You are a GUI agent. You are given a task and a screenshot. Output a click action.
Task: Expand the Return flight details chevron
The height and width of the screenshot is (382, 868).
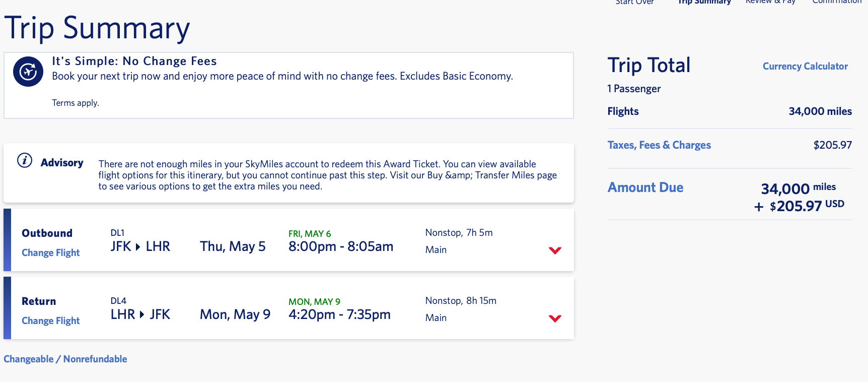555,319
